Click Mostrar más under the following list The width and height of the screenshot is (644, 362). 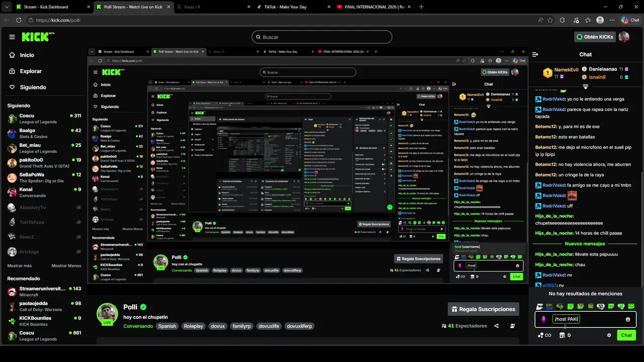(20, 265)
